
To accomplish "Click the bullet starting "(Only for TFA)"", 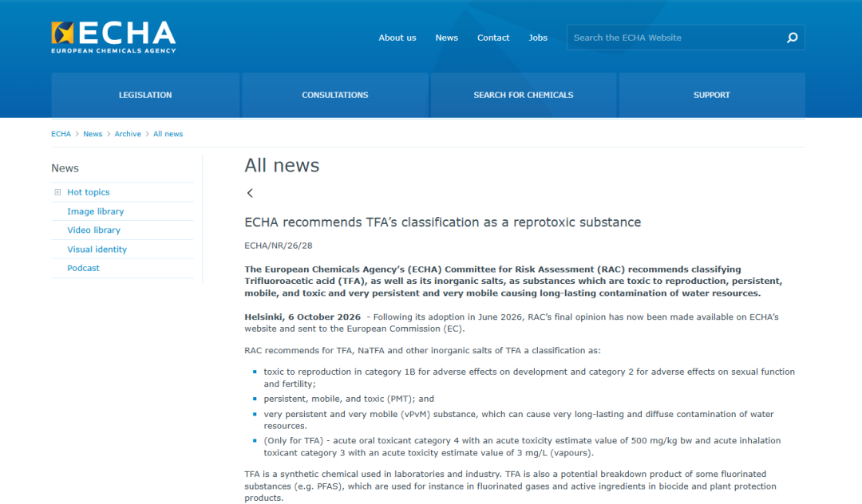I will click(522, 447).
